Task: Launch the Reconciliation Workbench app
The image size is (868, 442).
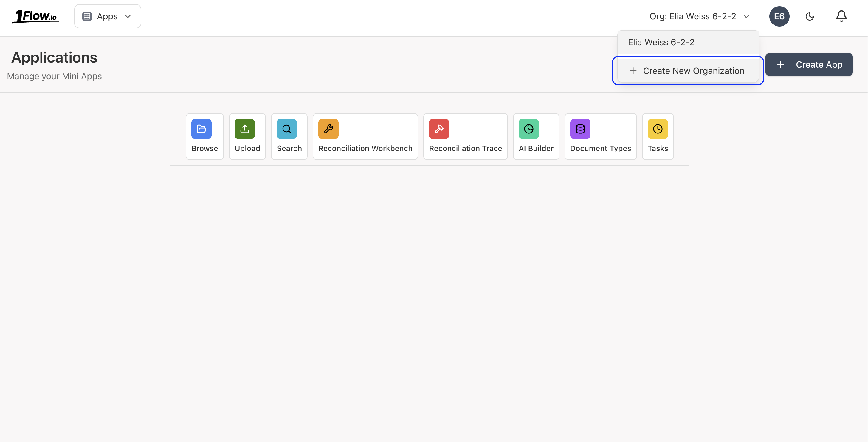Action: 365,136
